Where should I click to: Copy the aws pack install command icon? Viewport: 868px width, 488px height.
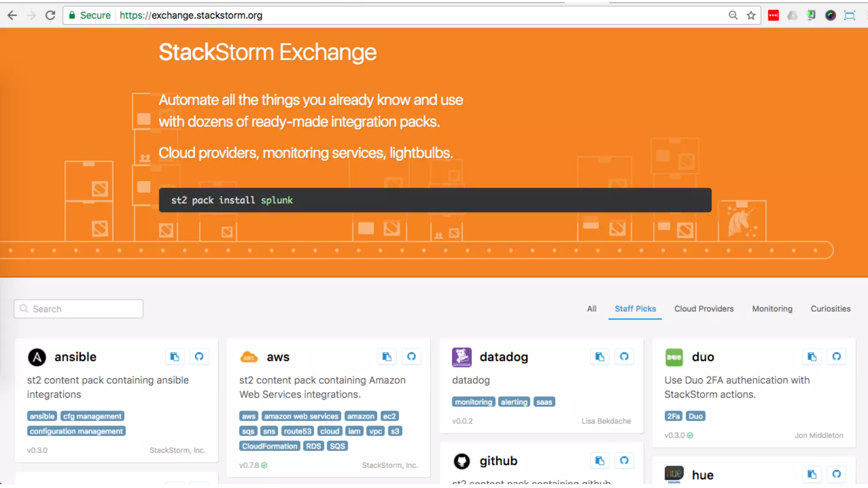tap(387, 357)
